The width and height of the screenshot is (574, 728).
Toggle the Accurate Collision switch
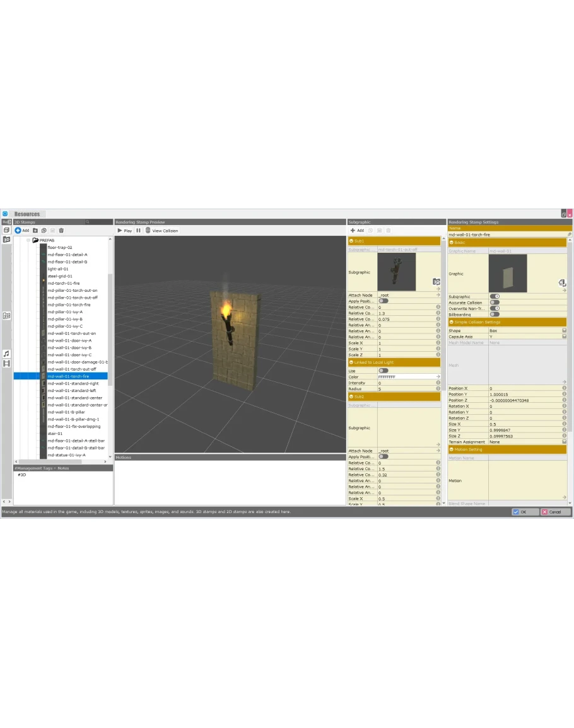pos(495,303)
